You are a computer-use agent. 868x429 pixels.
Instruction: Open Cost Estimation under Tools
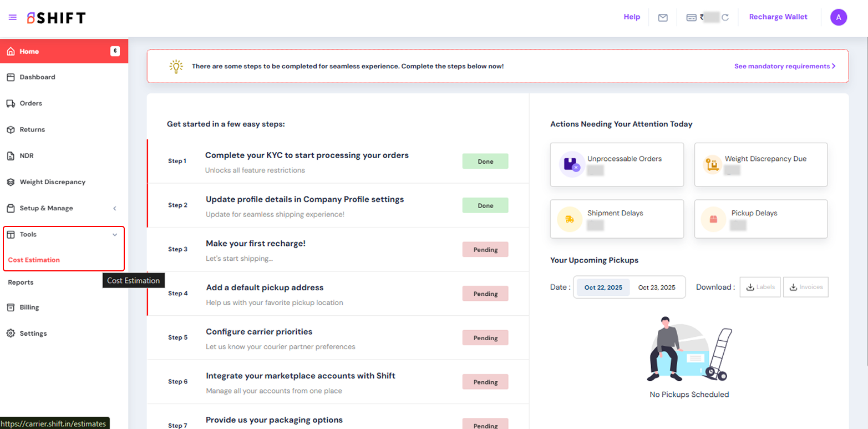click(34, 260)
